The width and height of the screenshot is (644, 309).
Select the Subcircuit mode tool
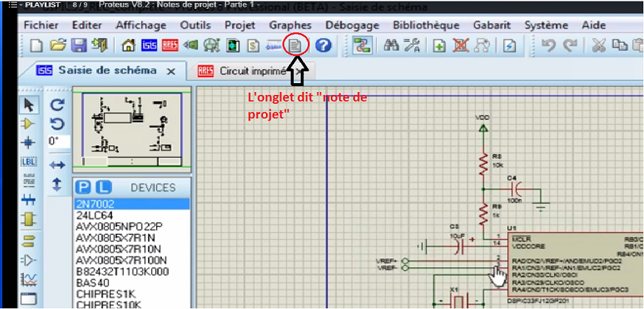(x=28, y=220)
